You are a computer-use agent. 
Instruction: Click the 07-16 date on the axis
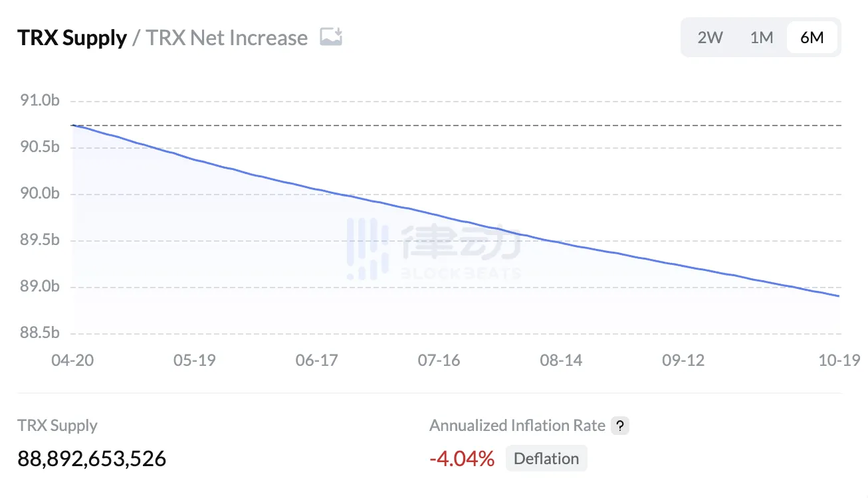pyautogui.click(x=439, y=360)
